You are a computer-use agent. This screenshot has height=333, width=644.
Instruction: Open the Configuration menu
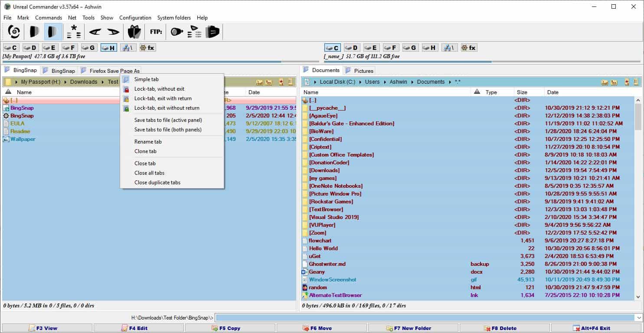coord(135,18)
